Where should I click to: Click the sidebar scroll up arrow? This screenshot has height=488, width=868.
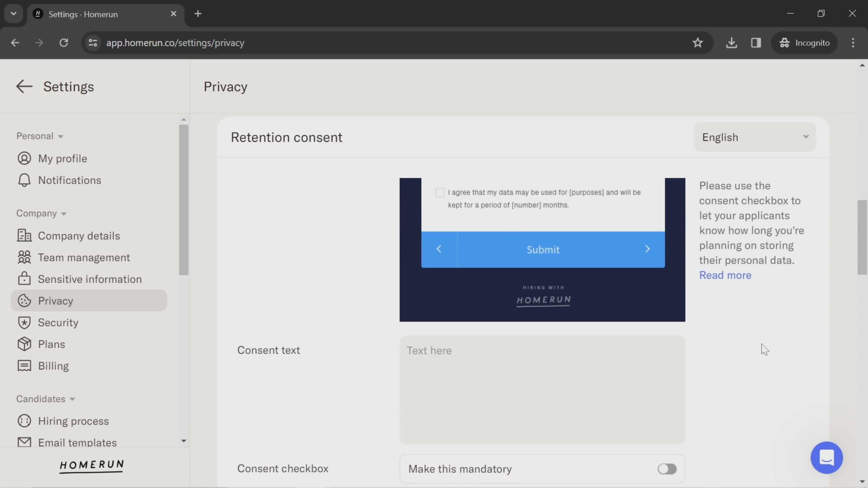[184, 120]
